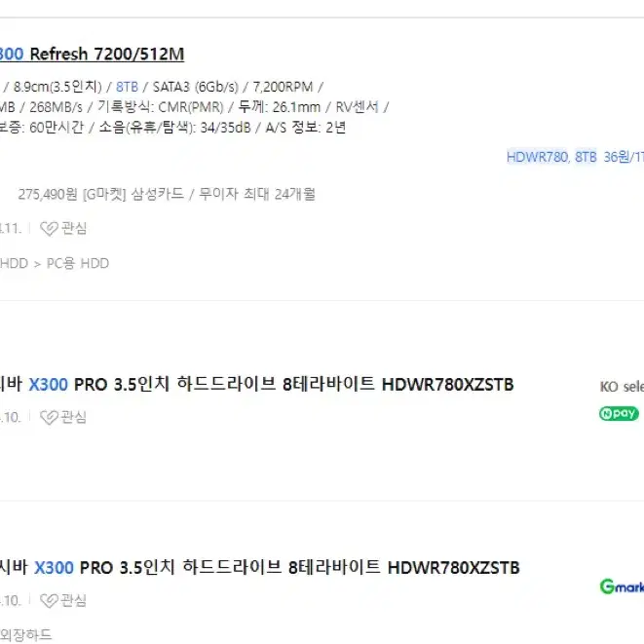Visit the KO sele seller name
Viewport: 644px width, 644px height.
click(622, 387)
